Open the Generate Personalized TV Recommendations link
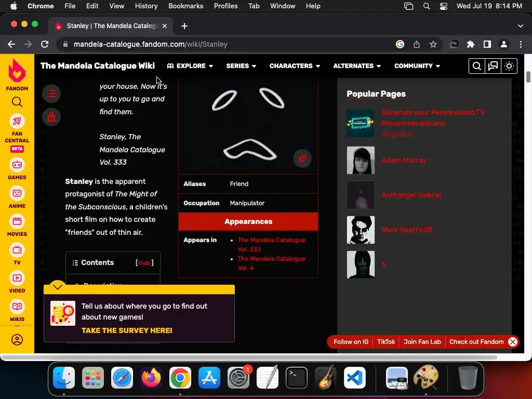The height and width of the screenshot is (399, 532). 433,118
